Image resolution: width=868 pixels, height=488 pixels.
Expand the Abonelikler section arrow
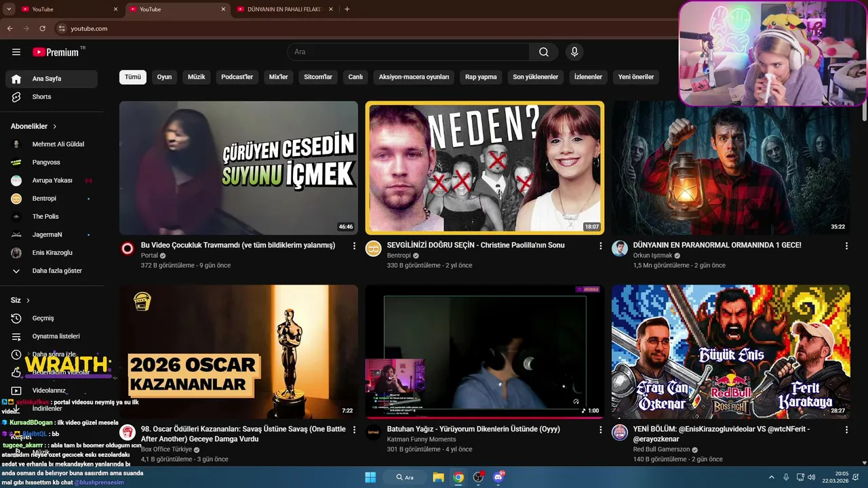coord(55,127)
